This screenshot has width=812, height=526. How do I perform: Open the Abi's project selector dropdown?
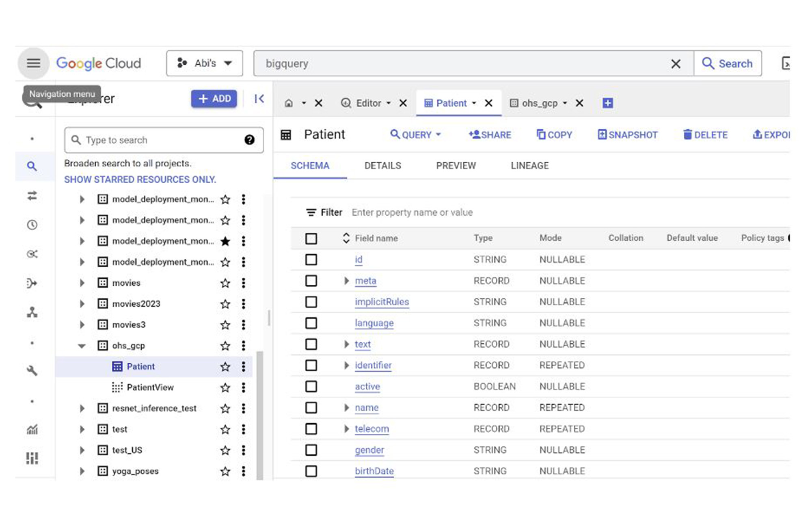[x=205, y=63]
